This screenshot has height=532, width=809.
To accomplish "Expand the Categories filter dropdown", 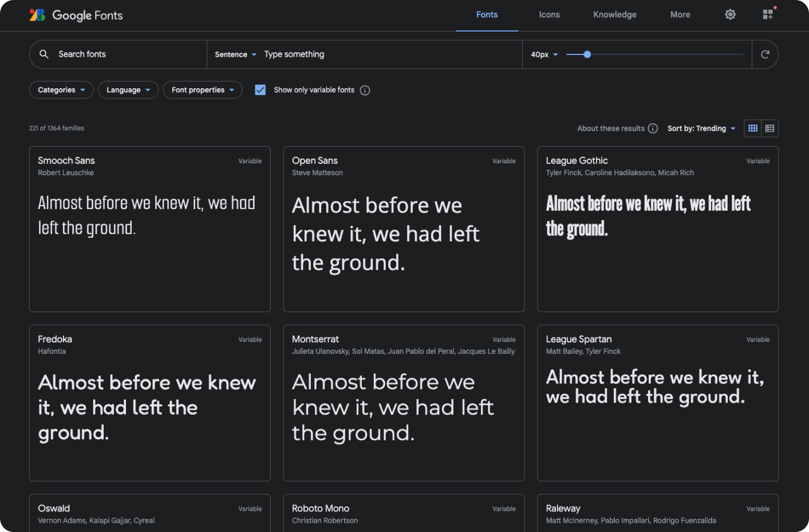I will point(61,90).
